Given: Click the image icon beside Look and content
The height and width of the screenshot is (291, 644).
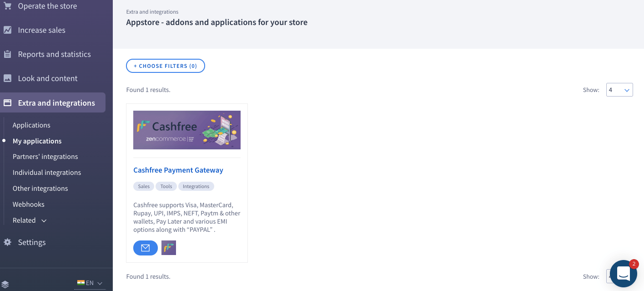Looking at the screenshot, I should click(7, 78).
